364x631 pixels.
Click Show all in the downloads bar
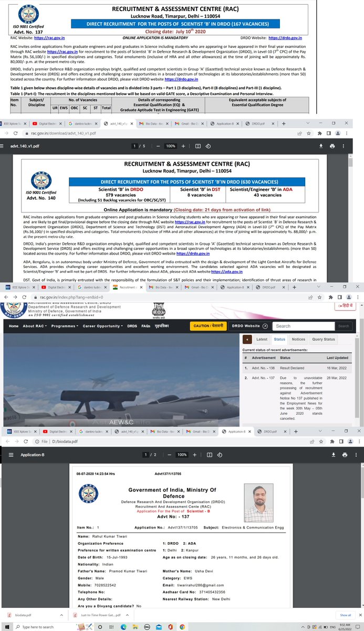point(345,615)
